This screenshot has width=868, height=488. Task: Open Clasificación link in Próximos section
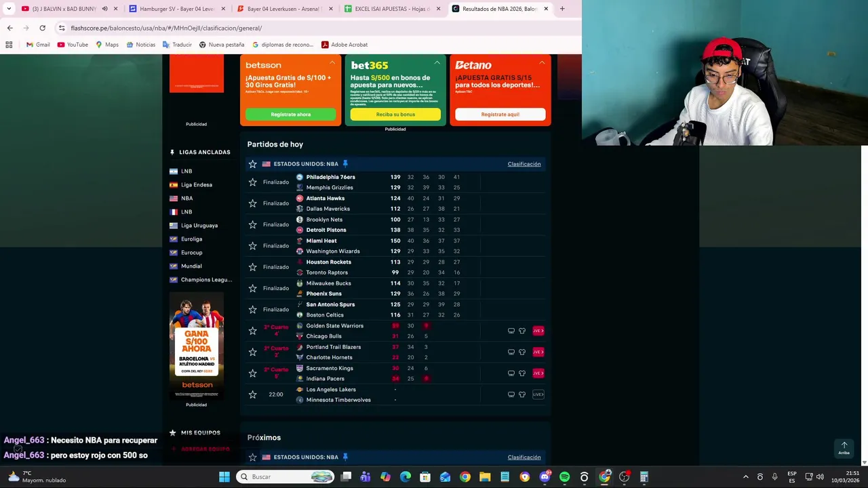[524, 457]
